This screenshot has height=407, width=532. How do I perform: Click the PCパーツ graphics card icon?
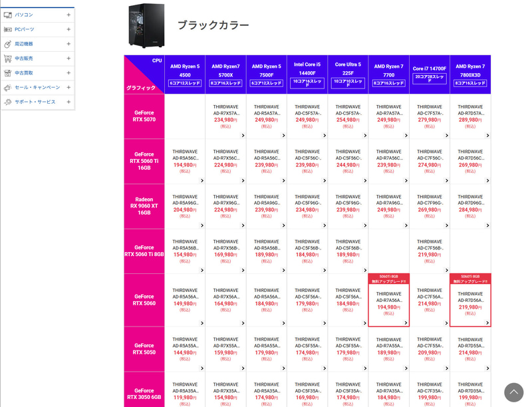pos(8,29)
